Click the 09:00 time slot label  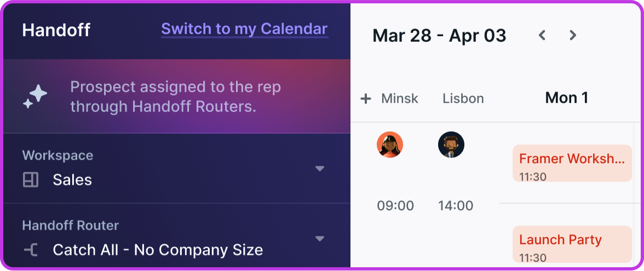pyautogui.click(x=395, y=205)
